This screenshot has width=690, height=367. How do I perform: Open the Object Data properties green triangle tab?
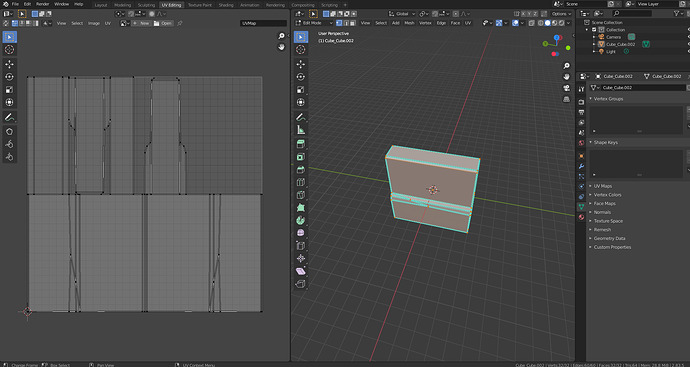click(581, 206)
